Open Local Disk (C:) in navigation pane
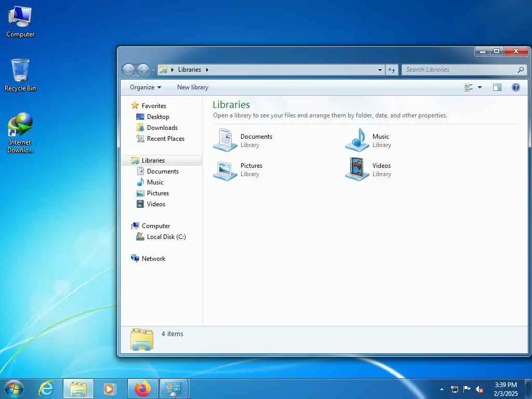Viewport: 532px width, 399px height. click(x=166, y=237)
